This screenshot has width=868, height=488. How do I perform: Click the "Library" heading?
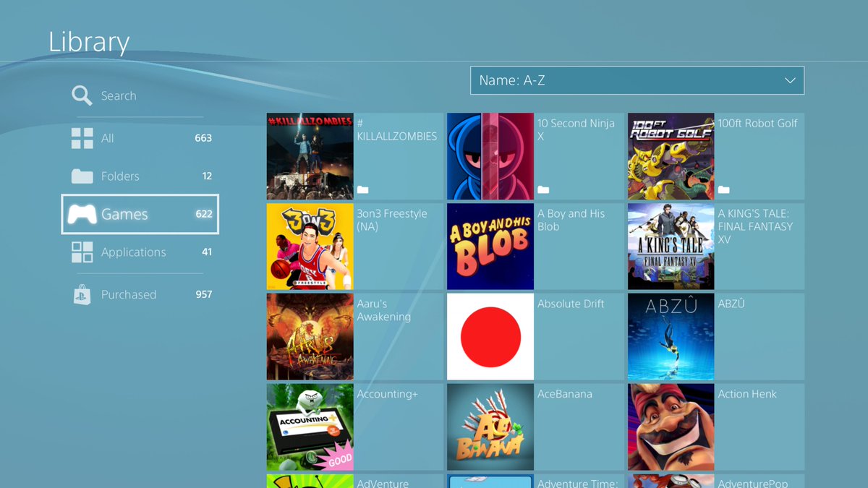(89, 42)
